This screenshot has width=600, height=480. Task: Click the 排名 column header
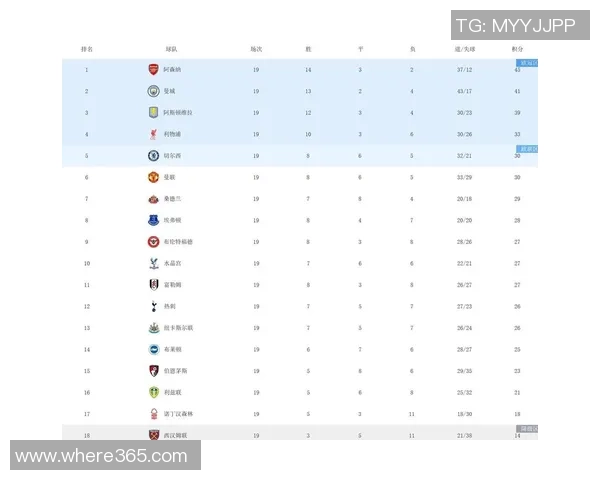[x=87, y=48]
